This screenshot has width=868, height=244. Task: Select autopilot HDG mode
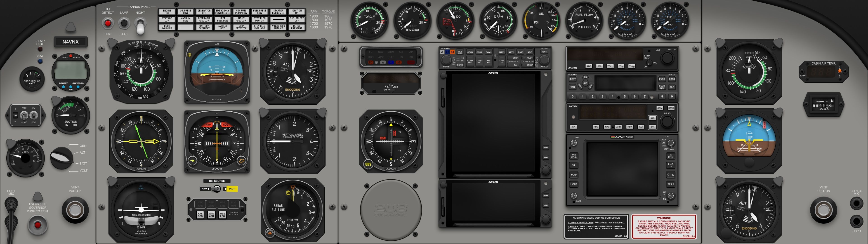click(596, 127)
